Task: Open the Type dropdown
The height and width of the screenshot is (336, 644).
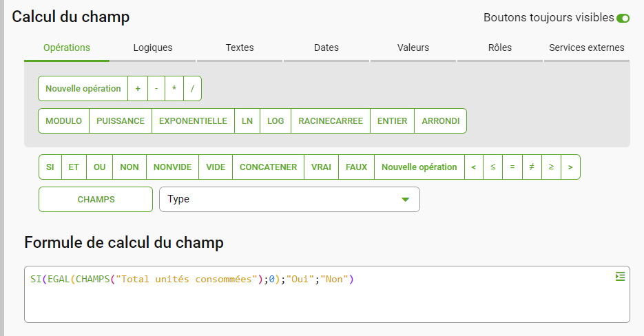Action: 289,199
